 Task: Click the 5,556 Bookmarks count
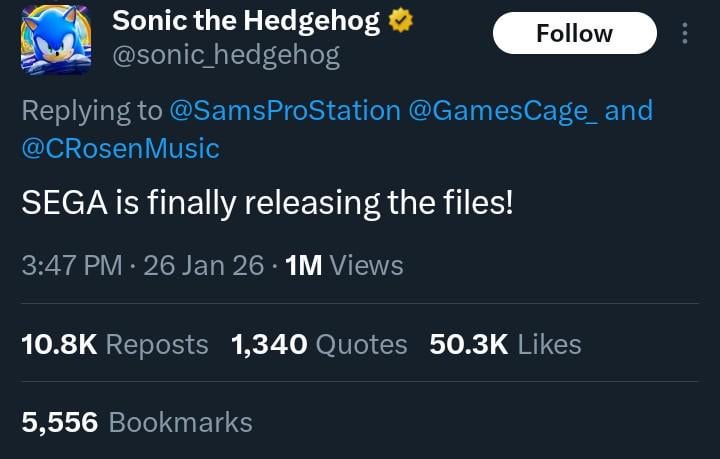[x=137, y=423]
